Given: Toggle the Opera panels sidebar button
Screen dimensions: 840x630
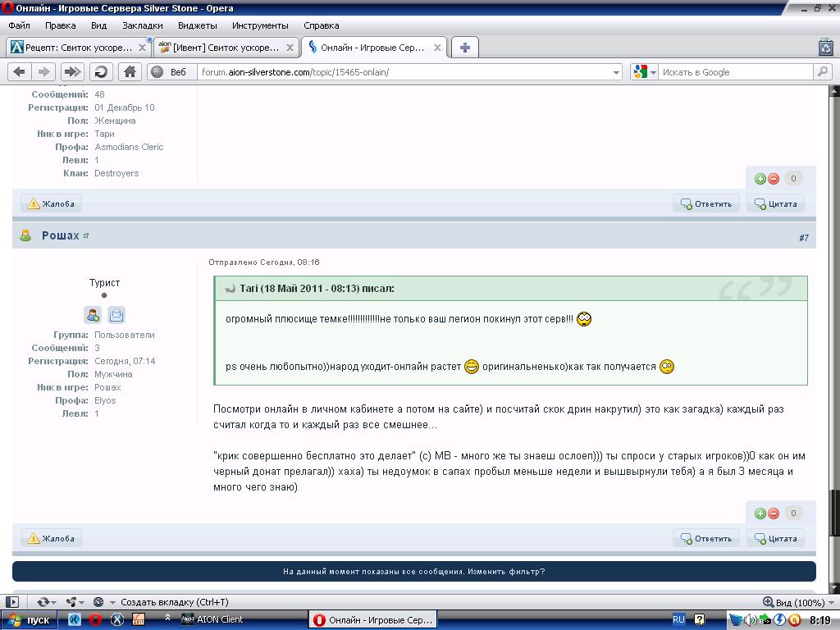Looking at the screenshot, I should pyautogui.click(x=12, y=602).
